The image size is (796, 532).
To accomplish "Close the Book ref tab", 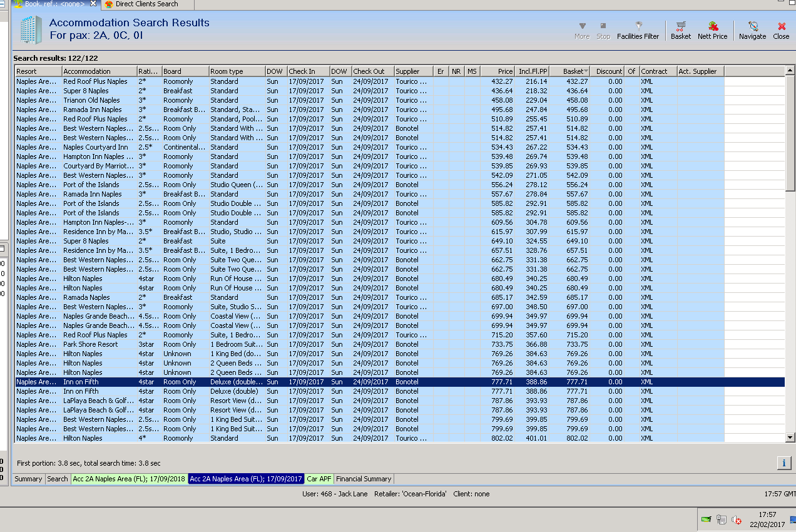I will click(93, 4).
